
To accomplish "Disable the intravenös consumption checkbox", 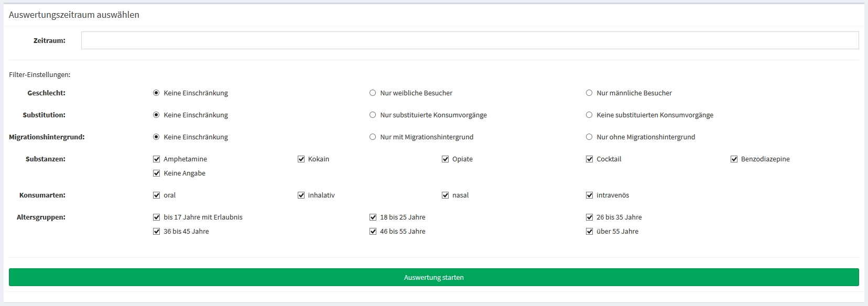I will pos(589,195).
